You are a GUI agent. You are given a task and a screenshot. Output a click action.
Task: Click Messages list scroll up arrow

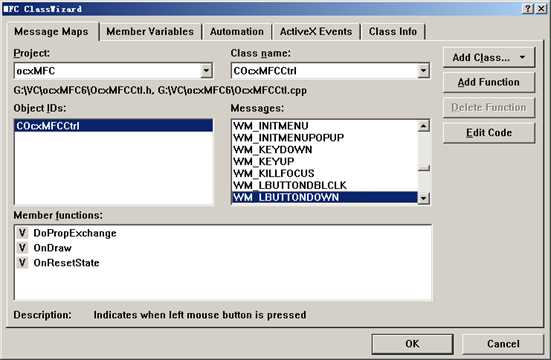tap(423, 126)
